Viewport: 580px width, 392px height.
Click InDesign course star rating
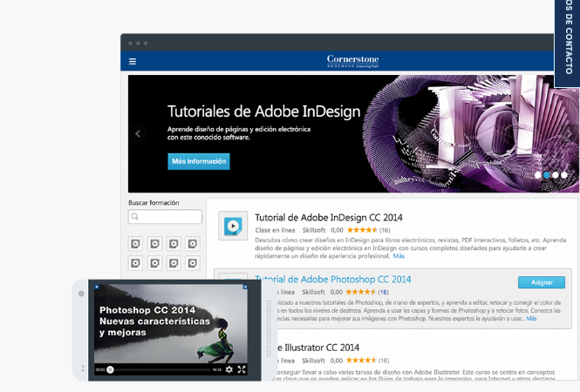362,230
